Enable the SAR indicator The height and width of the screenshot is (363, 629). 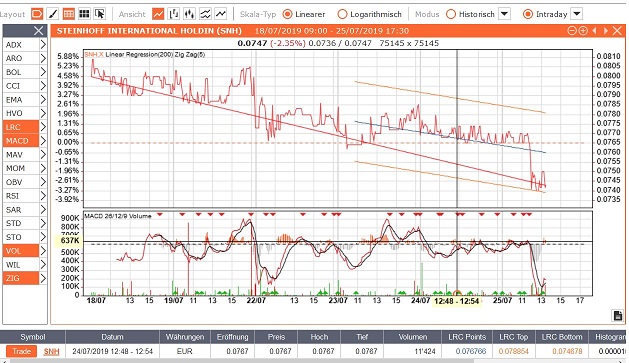tap(21, 210)
